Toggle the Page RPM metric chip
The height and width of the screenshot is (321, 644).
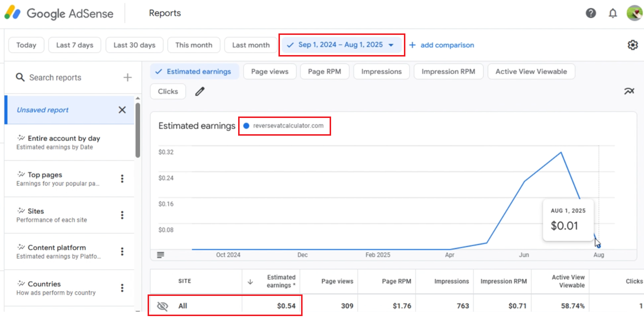click(324, 71)
